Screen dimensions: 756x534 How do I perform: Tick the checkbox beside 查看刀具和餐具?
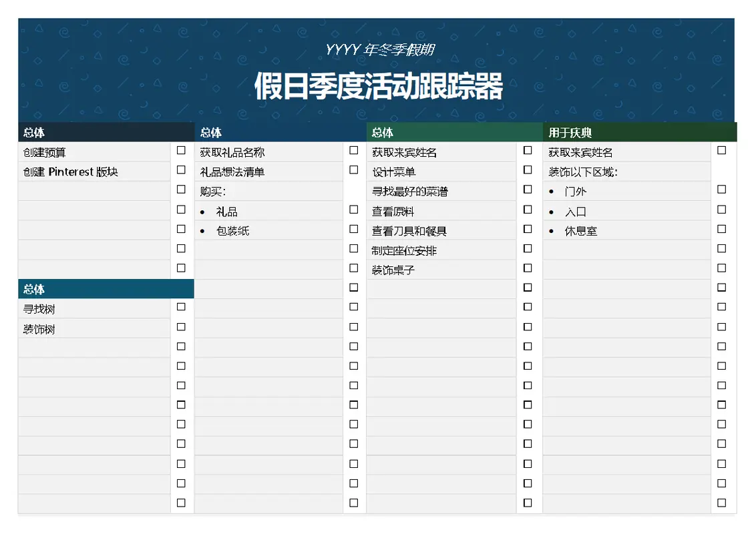[x=528, y=229]
